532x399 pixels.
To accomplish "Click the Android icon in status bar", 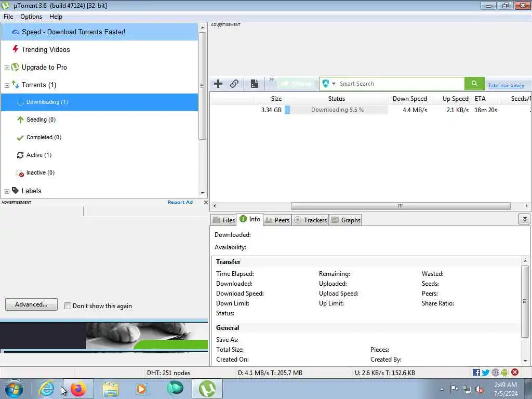I will pyautogui.click(x=504, y=373).
